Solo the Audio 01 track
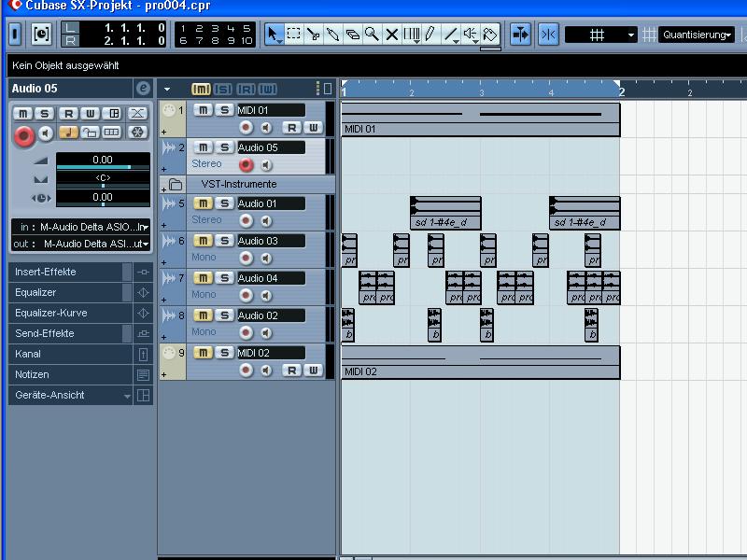Screen dimensions: 747x560 (x=224, y=203)
